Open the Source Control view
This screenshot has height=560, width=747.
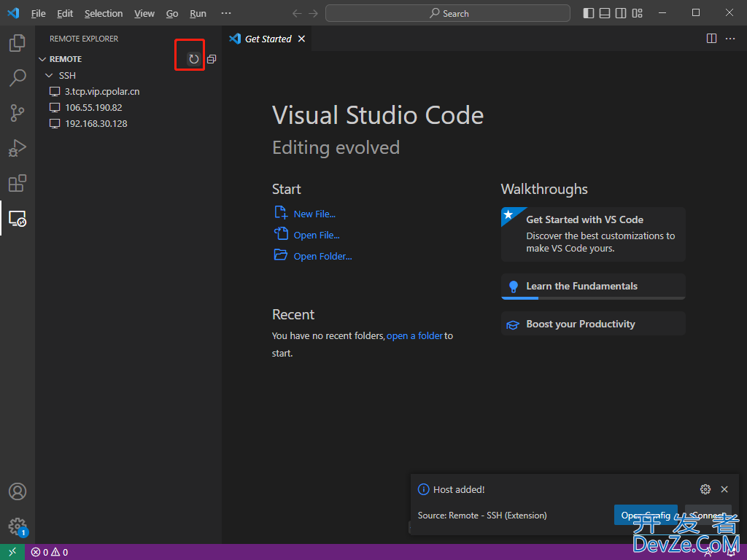tap(18, 113)
